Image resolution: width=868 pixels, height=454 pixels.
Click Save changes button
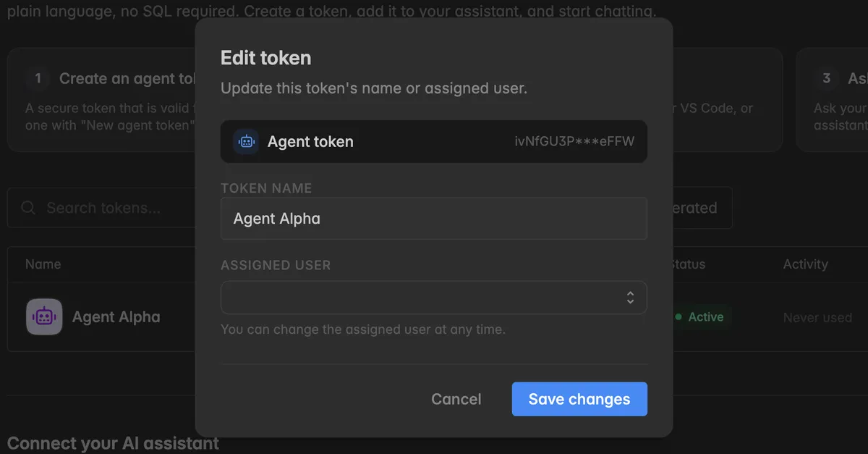(x=579, y=399)
